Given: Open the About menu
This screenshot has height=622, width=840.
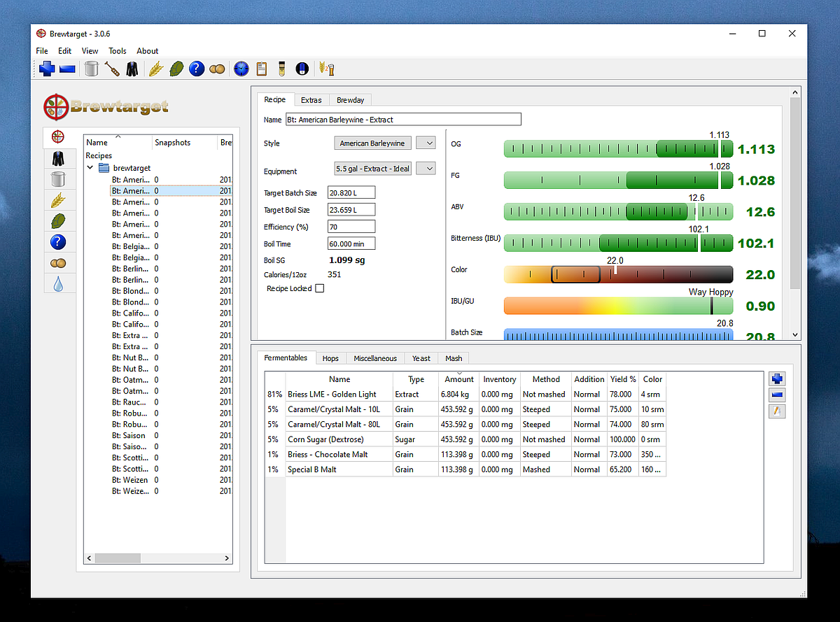Looking at the screenshot, I should pyautogui.click(x=148, y=51).
